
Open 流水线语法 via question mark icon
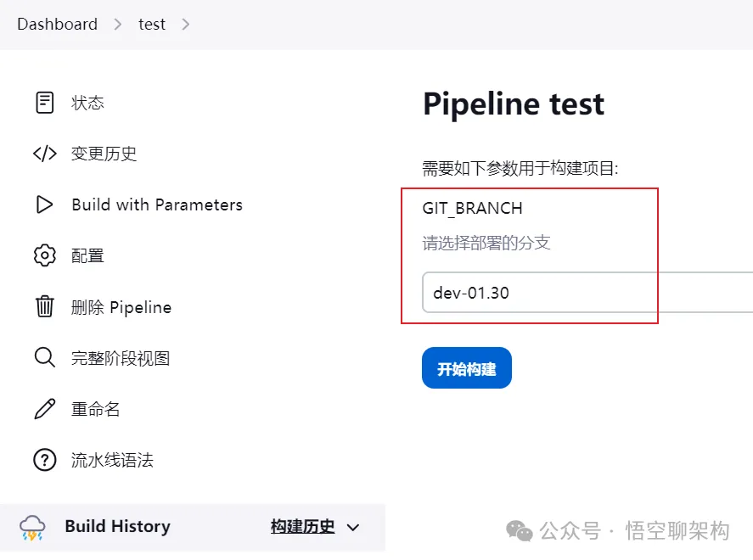click(44, 459)
